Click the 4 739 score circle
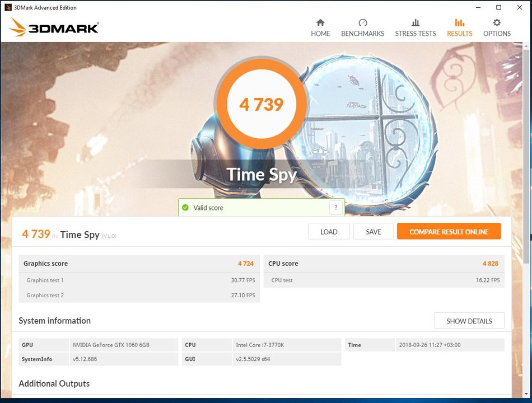Viewport: 532px width, 403px height. (262, 104)
